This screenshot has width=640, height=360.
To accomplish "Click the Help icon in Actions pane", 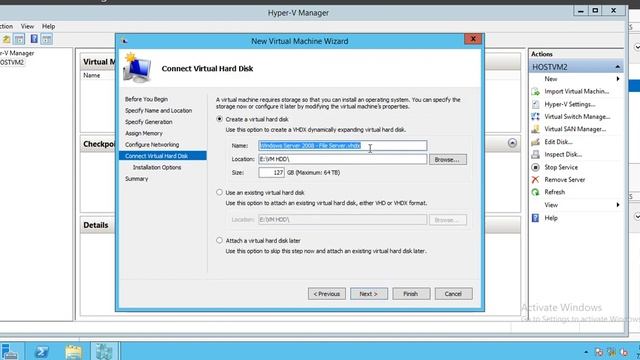I will [x=536, y=218].
